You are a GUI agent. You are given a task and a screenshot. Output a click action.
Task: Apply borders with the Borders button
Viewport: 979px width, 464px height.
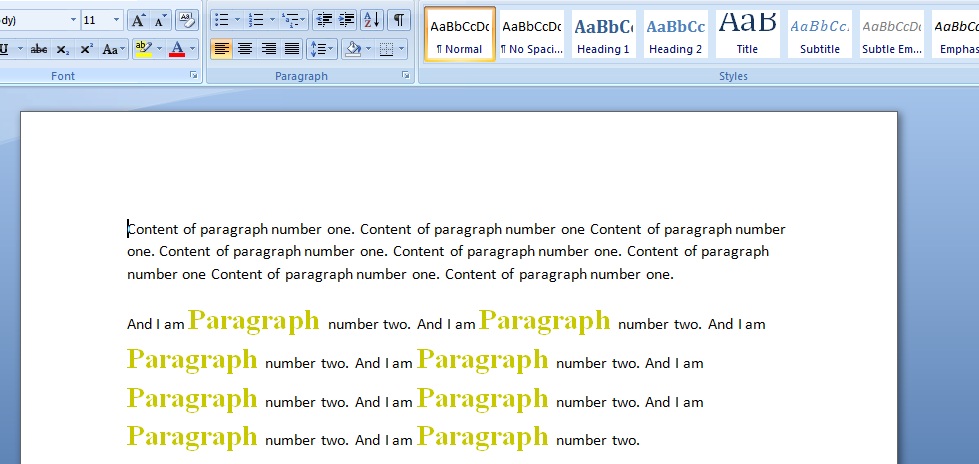pos(386,49)
